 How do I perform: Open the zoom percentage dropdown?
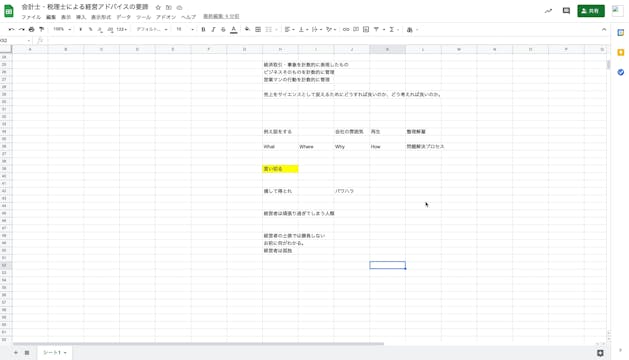pos(62,29)
